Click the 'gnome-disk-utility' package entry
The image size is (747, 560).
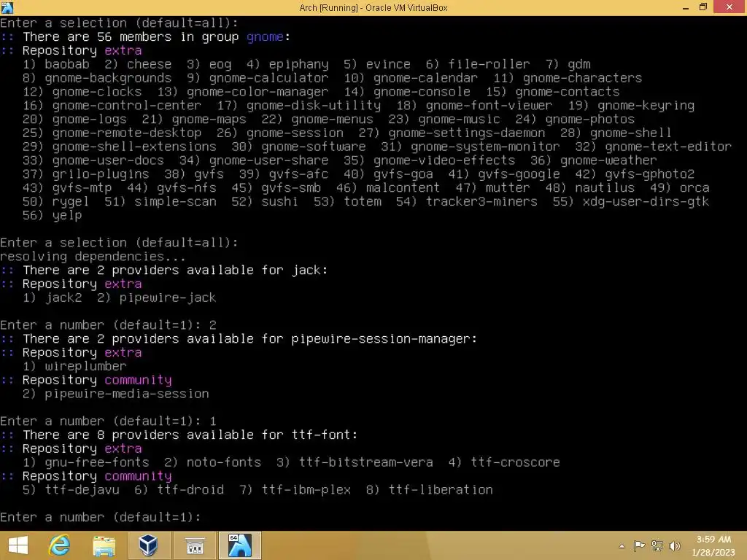click(314, 106)
